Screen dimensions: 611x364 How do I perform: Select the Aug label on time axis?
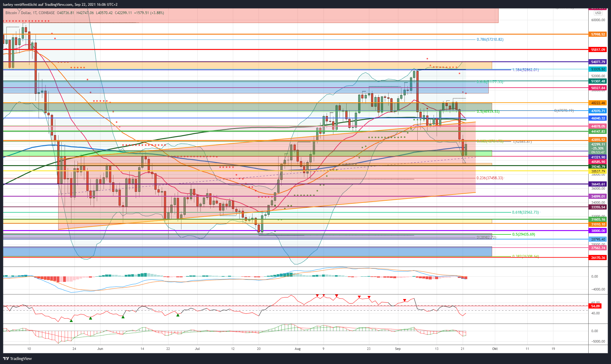(297, 349)
